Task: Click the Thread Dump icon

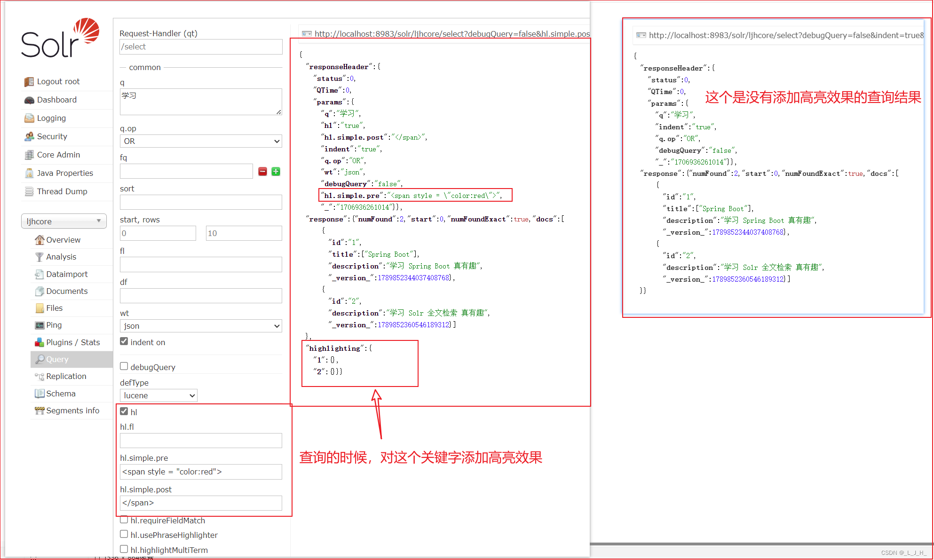Action: click(x=29, y=192)
